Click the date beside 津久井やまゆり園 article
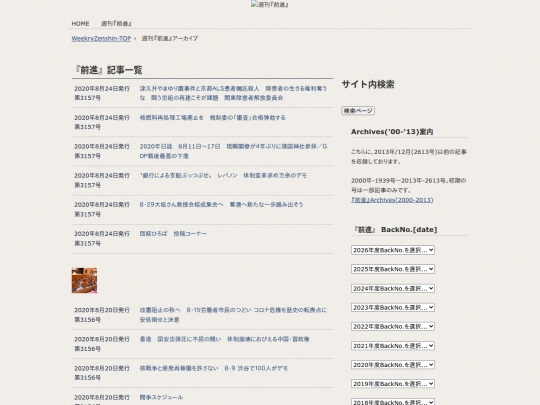 click(102, 89)
